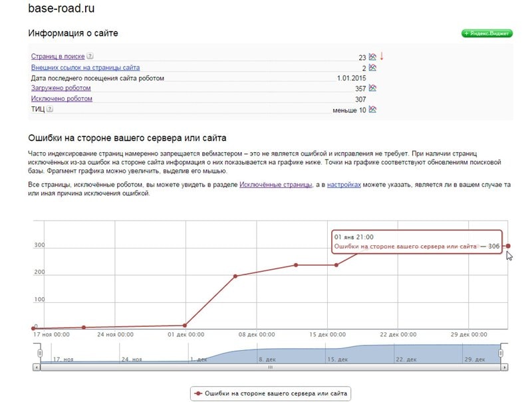Open the Страниц в поиске link
532x402 pixels.
tap(58, 57)
